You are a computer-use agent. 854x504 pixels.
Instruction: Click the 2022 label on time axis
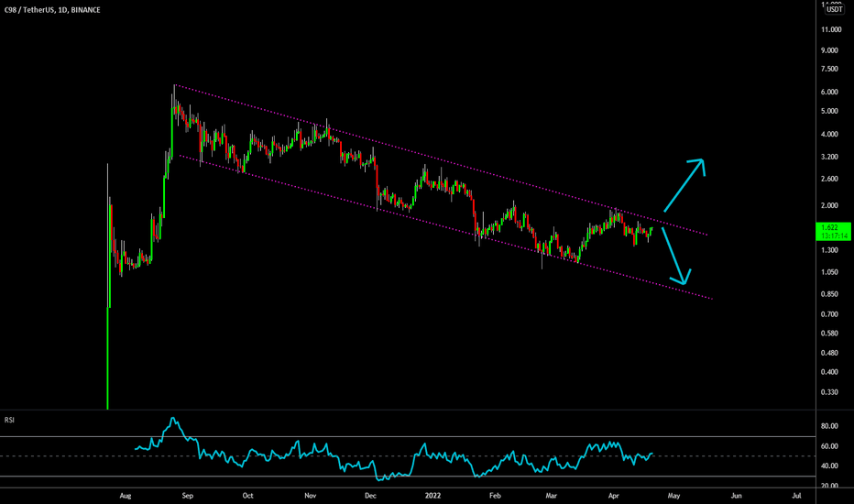click(433, 496)
